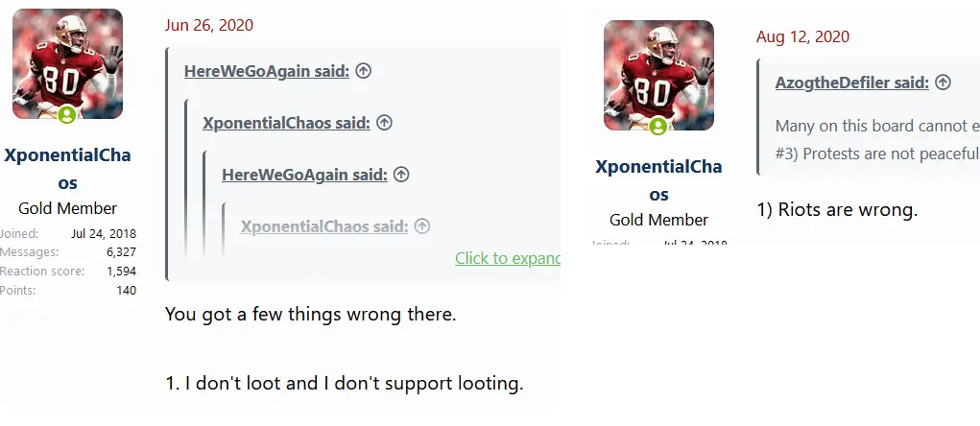980x426 pixels.
Task: Click green online status badge in Aug 12 post
Action: pyautogui.click(x=657, y=127)
